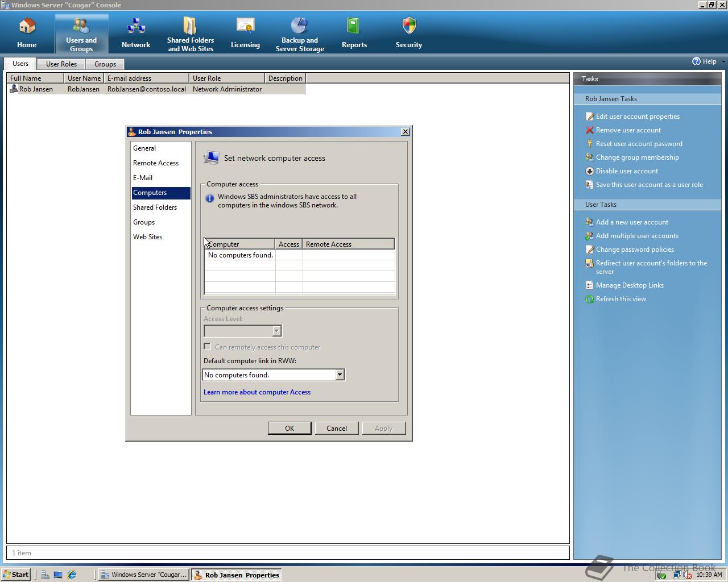
Task: Click Description column header
Action: point(285,78)
